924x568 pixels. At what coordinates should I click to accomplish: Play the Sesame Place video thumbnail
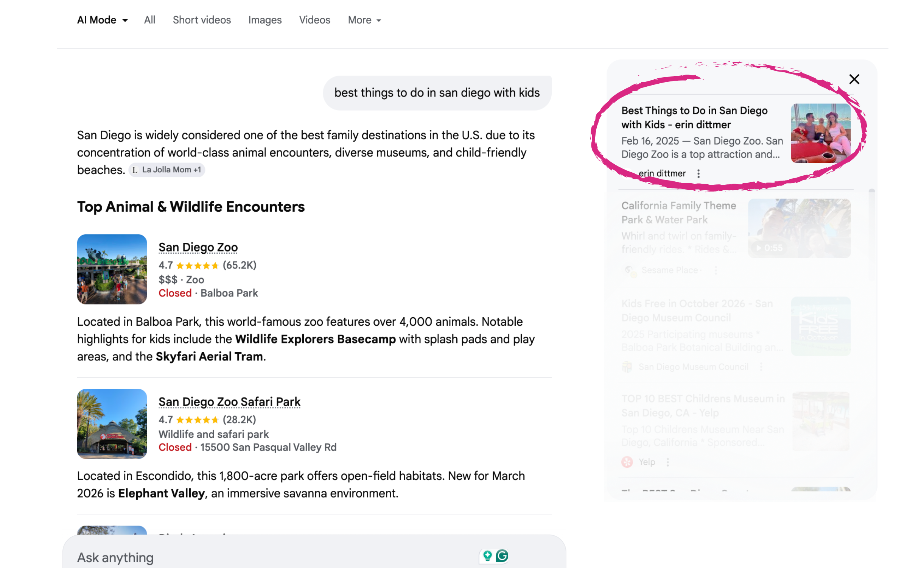pos(799,229)
